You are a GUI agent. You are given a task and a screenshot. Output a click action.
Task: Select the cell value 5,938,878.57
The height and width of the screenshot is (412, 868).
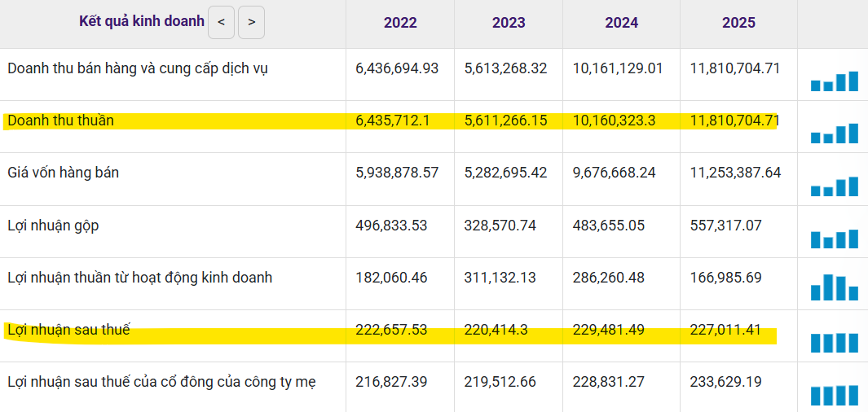click(x=397, y=173)
